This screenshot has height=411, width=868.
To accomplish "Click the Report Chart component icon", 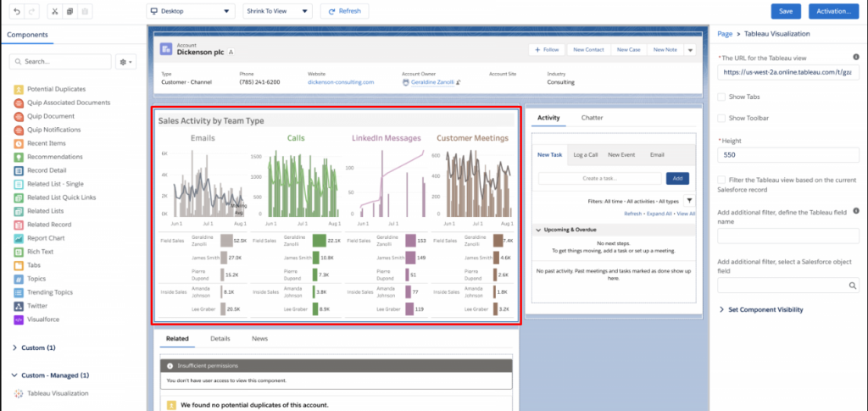I will click(19, 238).
